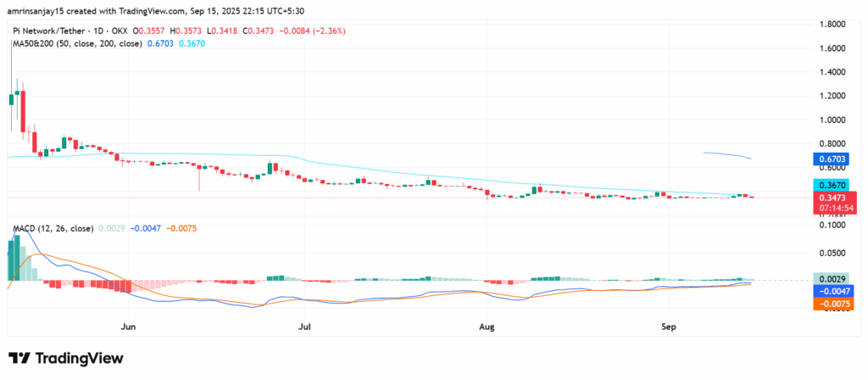
Task: Click the Sep label on time axis
Action: [x=668, y=327]
